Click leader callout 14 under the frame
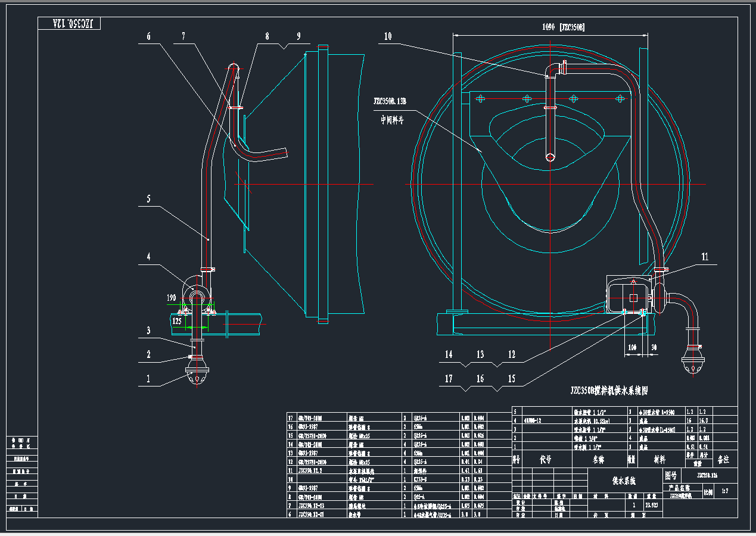Image resolution: width=756 pixels, height=536 pixels. [449, 354]
